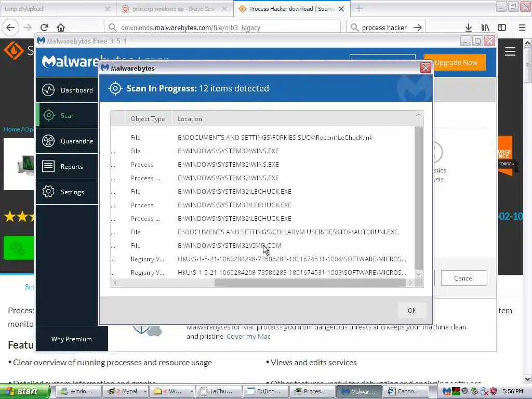Click the results list horizontal scrollbar thumb

point(310,283)
